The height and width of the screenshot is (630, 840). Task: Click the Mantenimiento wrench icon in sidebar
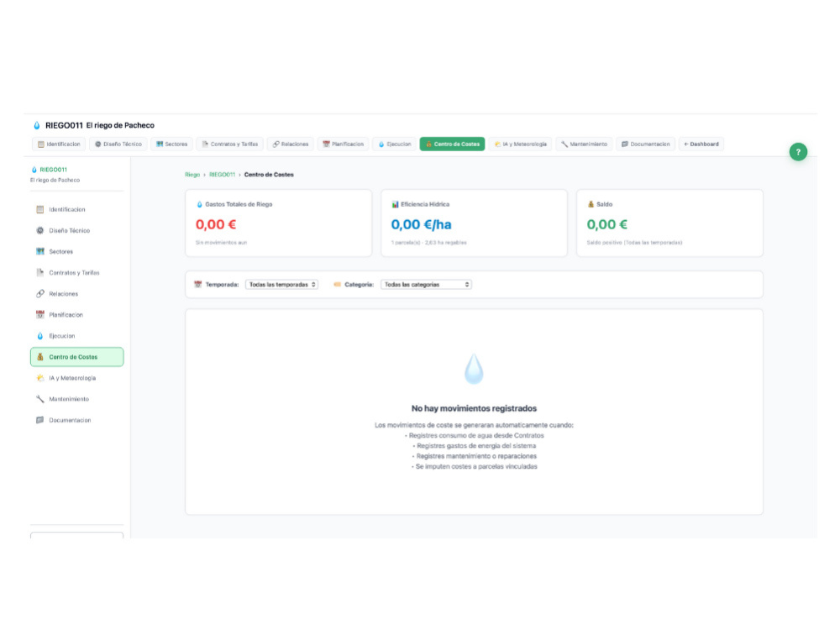click(x=40, y=399)
